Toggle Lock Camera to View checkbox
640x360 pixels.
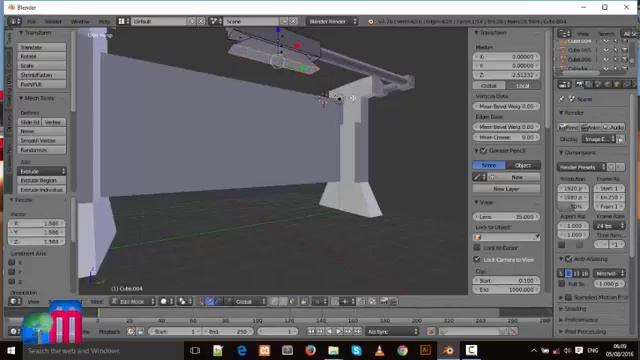tap(477, 260)
